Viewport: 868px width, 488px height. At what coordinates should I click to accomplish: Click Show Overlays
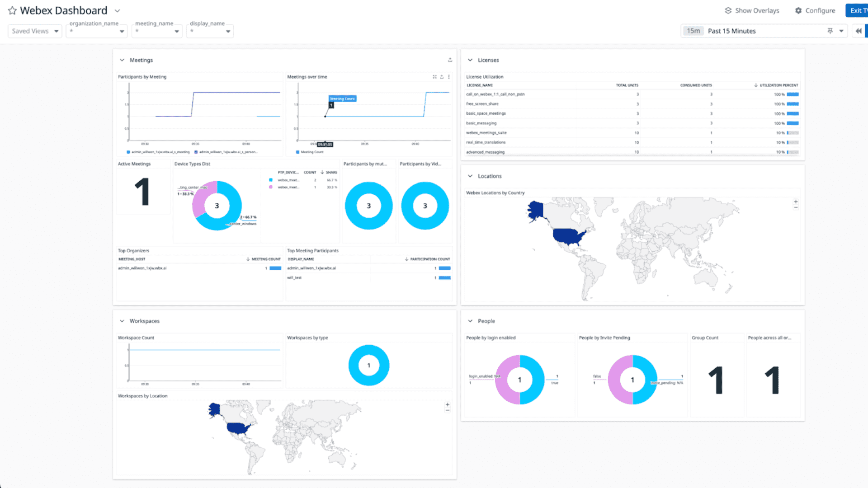tap(752, 10)
